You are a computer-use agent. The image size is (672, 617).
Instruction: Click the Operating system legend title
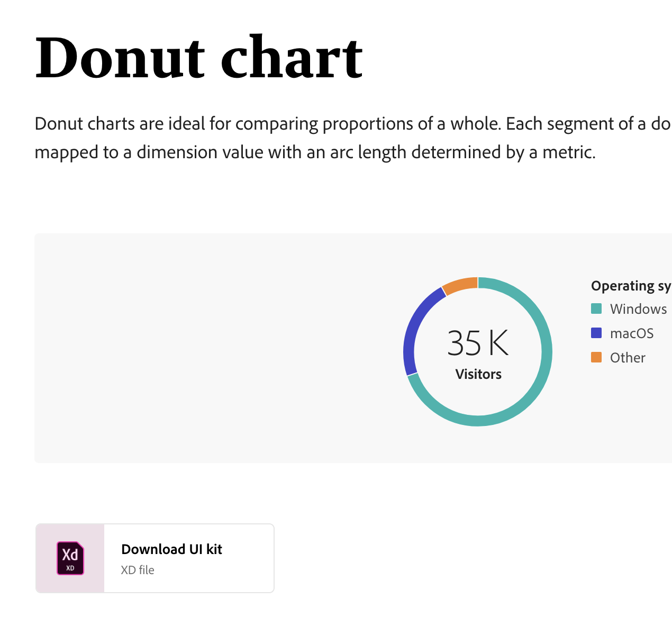pyautogui.click(x=631, y=286)
